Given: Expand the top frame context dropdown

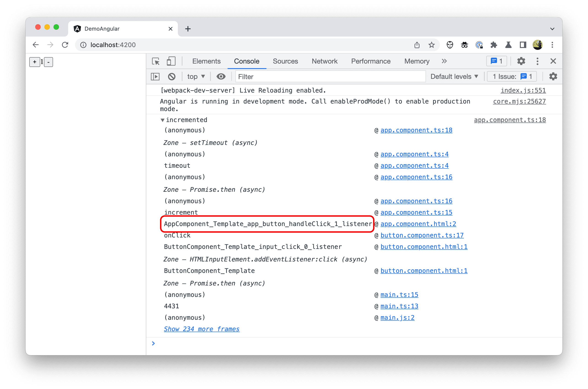Looking at the screenshot, I should (x=195, y=77).
